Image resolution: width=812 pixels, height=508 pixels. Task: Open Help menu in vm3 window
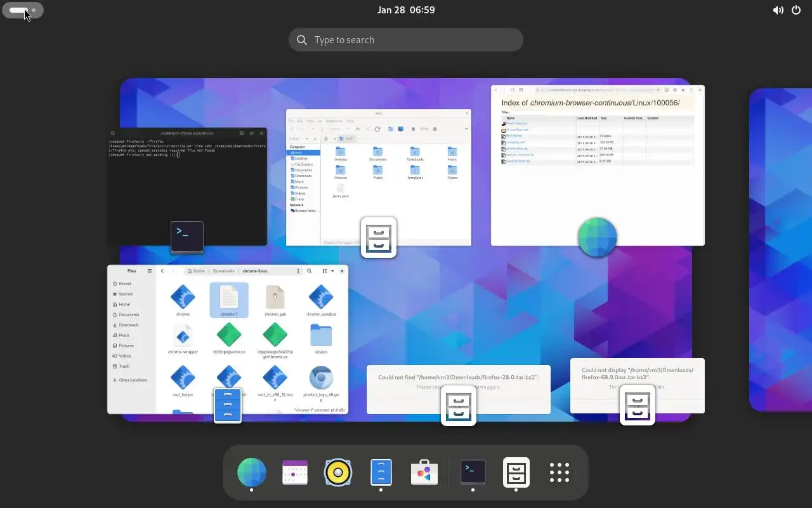click(350, 121)
